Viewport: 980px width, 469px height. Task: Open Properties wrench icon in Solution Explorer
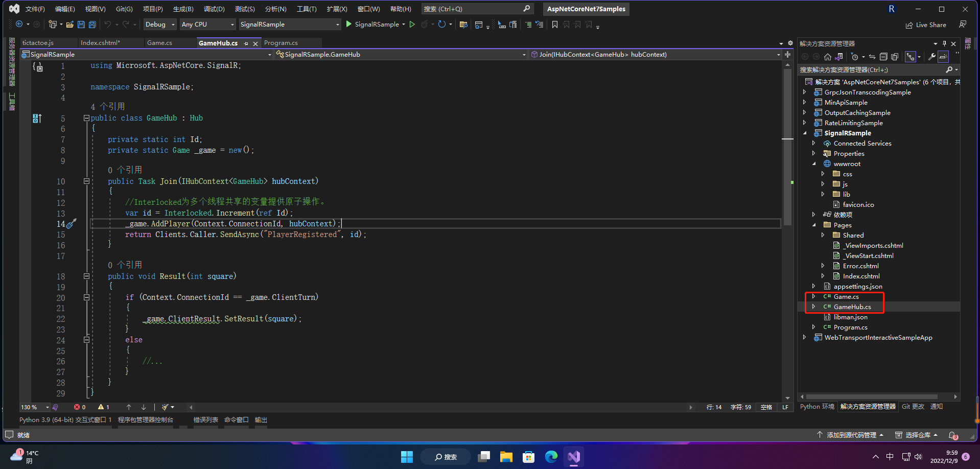point(932,57)
